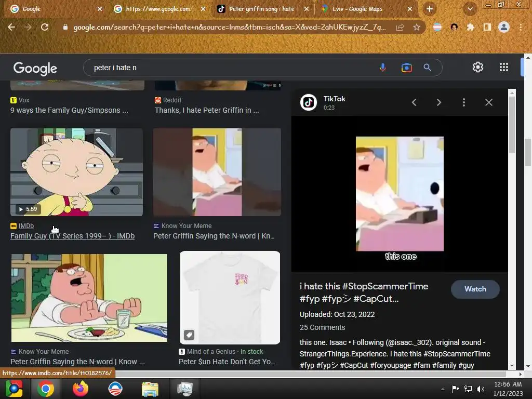532x399 pixels.
Task: Open Family Guy (TV Series 1999– ) - IMDb link
Action: [72, 236]
